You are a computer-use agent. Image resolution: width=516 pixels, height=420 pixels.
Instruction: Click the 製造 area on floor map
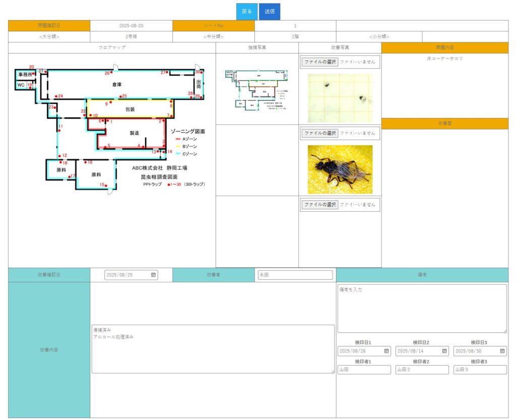click(134, 133)
